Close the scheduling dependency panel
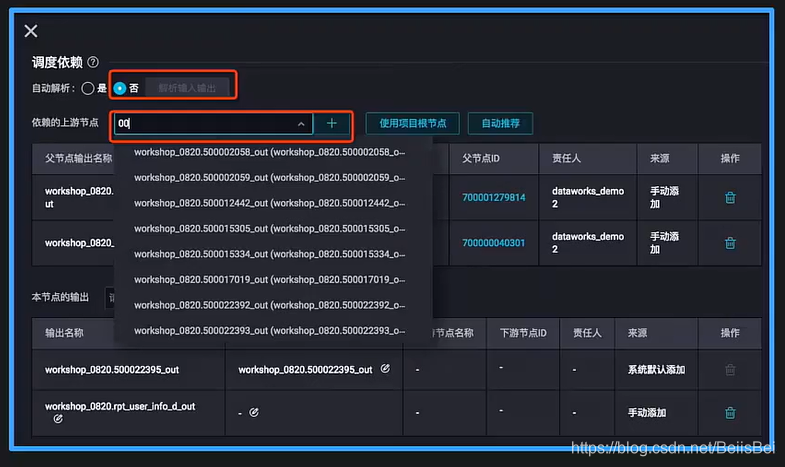The height and width of the screenshot is (467, 785). [x=31, y=31]
